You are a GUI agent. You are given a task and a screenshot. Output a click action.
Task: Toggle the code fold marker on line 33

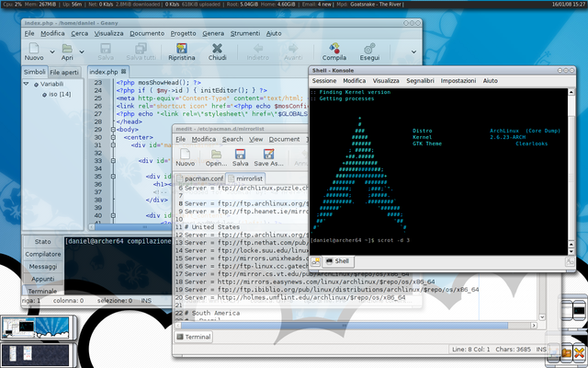(113, 161)
